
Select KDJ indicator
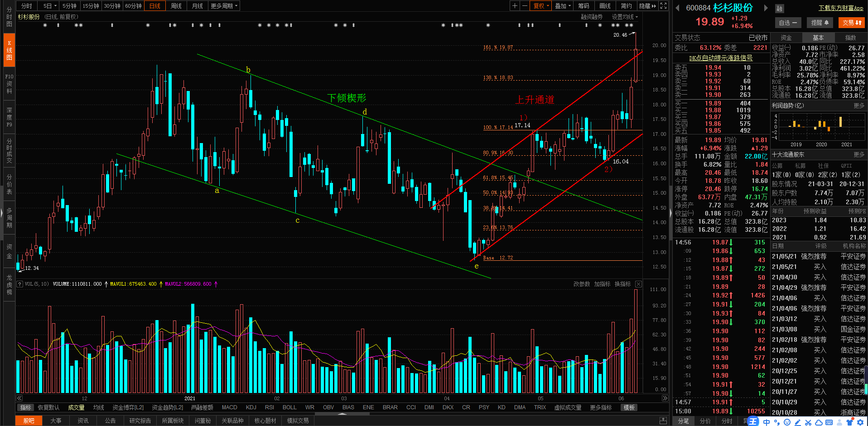[251, 407]
